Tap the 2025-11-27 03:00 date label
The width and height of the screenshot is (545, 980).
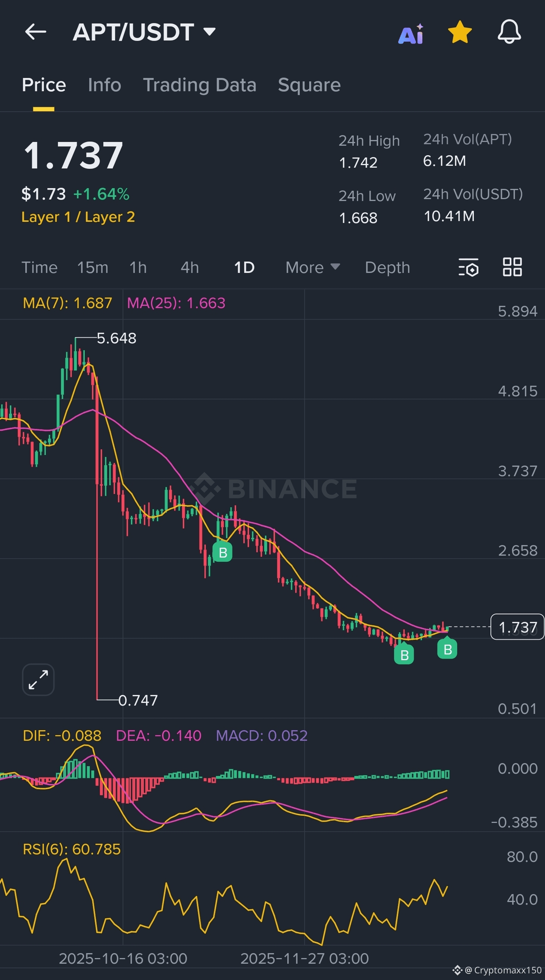point(305,959)
